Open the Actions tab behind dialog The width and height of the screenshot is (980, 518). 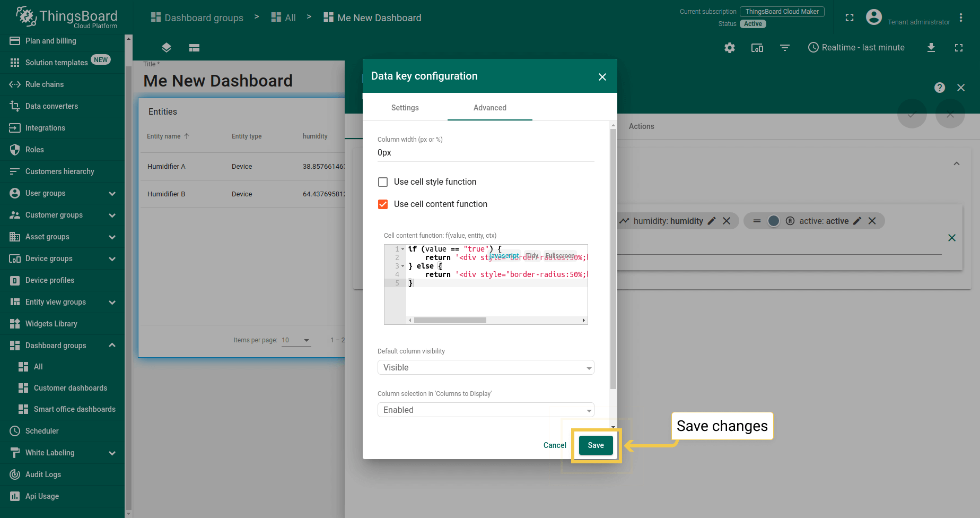click(641, 126)
